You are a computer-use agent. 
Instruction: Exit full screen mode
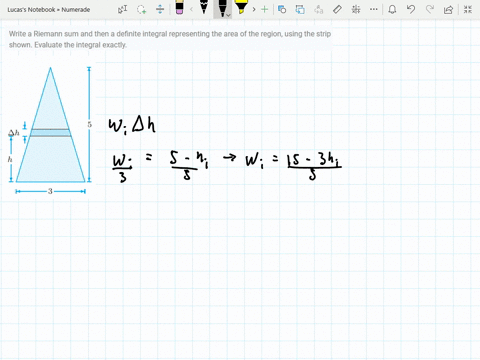(x=468, y=9)
